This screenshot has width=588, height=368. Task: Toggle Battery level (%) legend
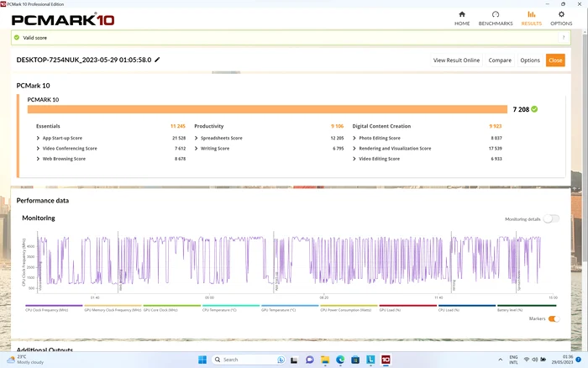(526, 308)
